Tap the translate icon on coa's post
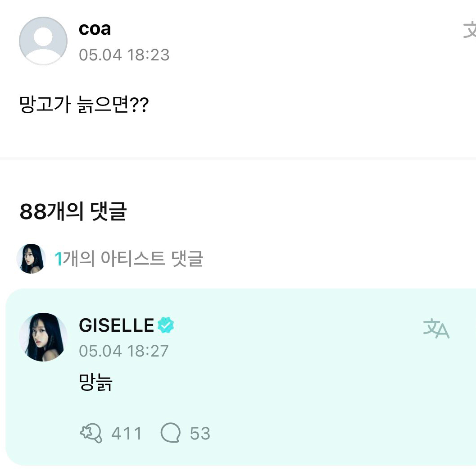This screenshot has height=476, width=476. click(x=470, y=31)
